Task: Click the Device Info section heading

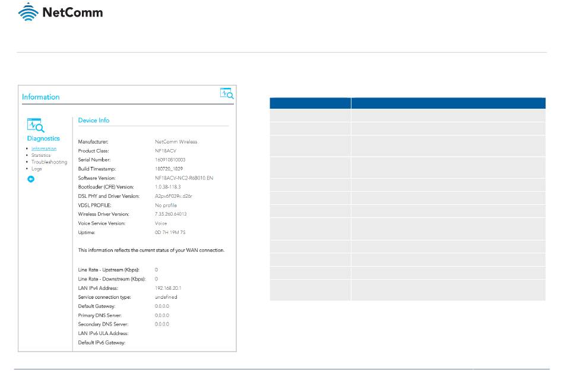Action: 94,120
